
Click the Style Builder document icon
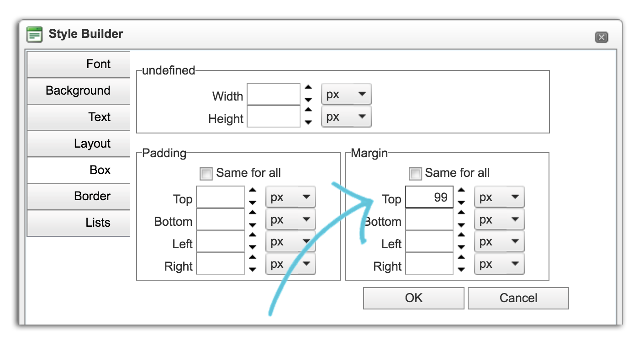tap(33, 33)
